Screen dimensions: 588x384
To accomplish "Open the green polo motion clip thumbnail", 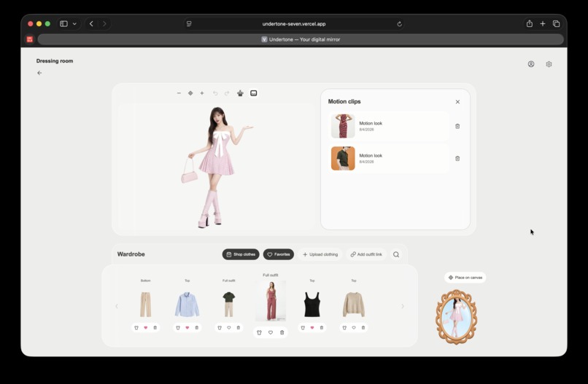I will click(343, 158).
